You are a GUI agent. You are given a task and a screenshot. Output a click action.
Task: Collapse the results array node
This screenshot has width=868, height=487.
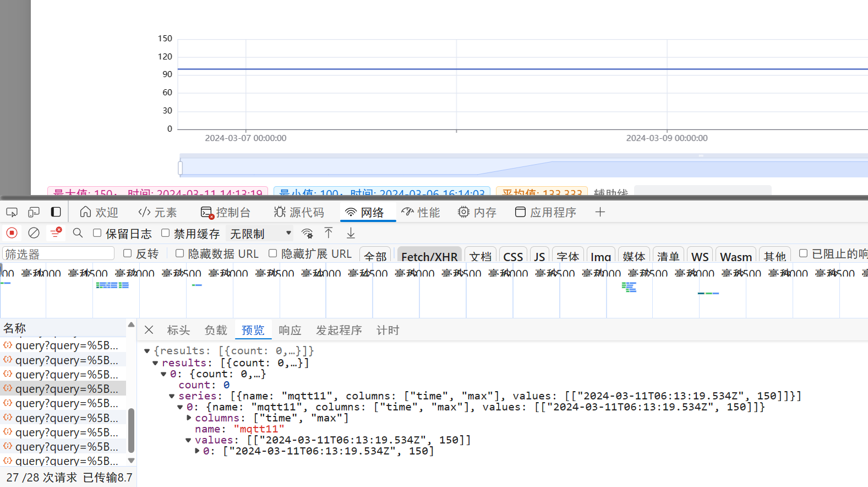(155, 363)
